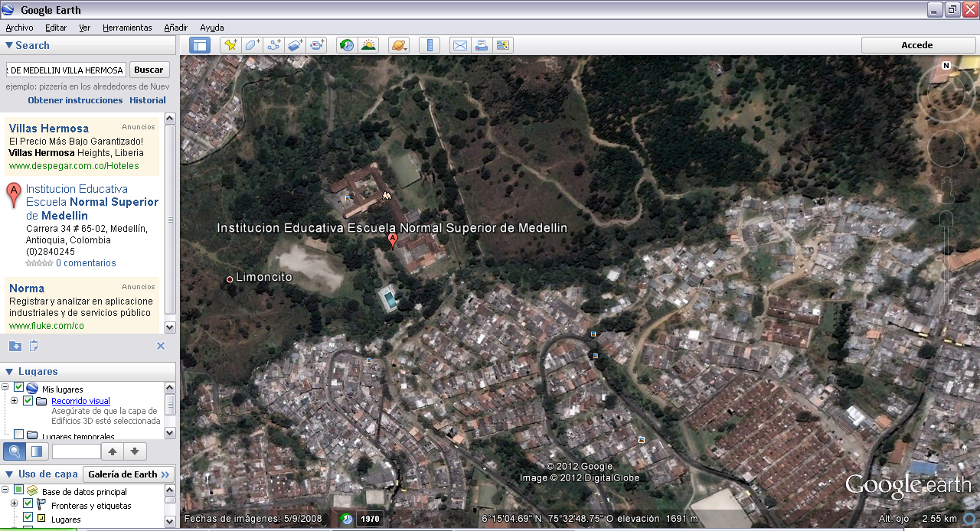This screenshot has width=980, height=531.
Task: Click the Street View pegman control
Action: click(947, 189)
